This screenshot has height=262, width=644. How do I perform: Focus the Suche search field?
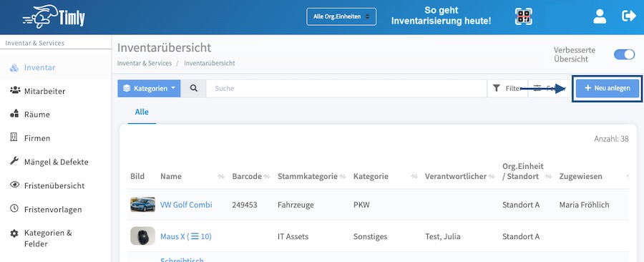click(346, 88)
